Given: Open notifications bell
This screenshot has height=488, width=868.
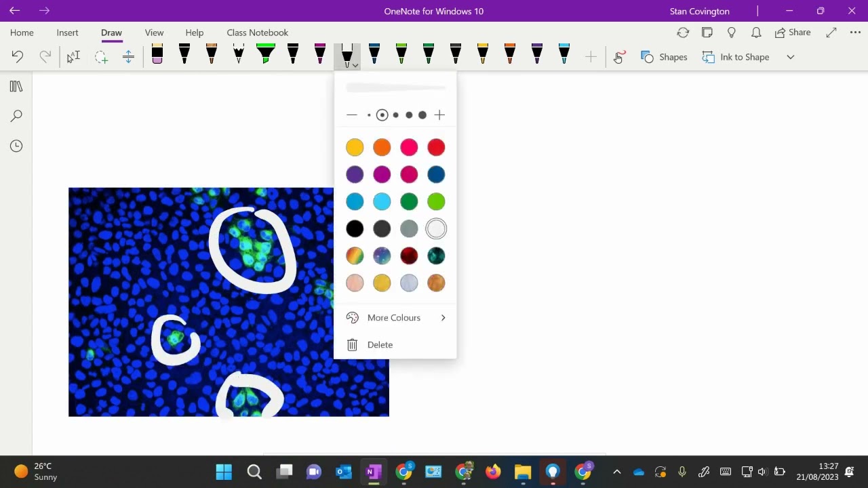Looking at the screenshot, I should 755,33.
